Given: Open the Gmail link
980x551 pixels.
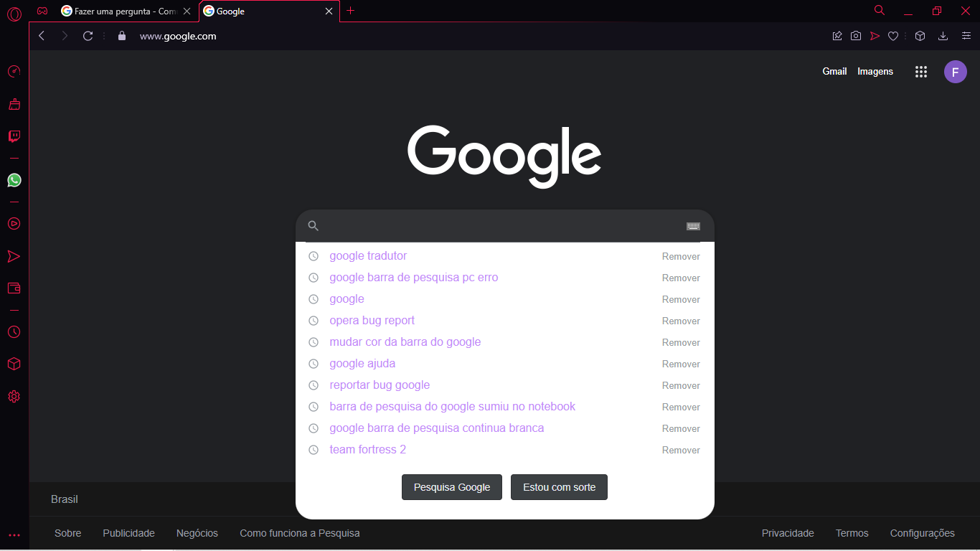Looking at the screenshot, I should coord(834,72).
